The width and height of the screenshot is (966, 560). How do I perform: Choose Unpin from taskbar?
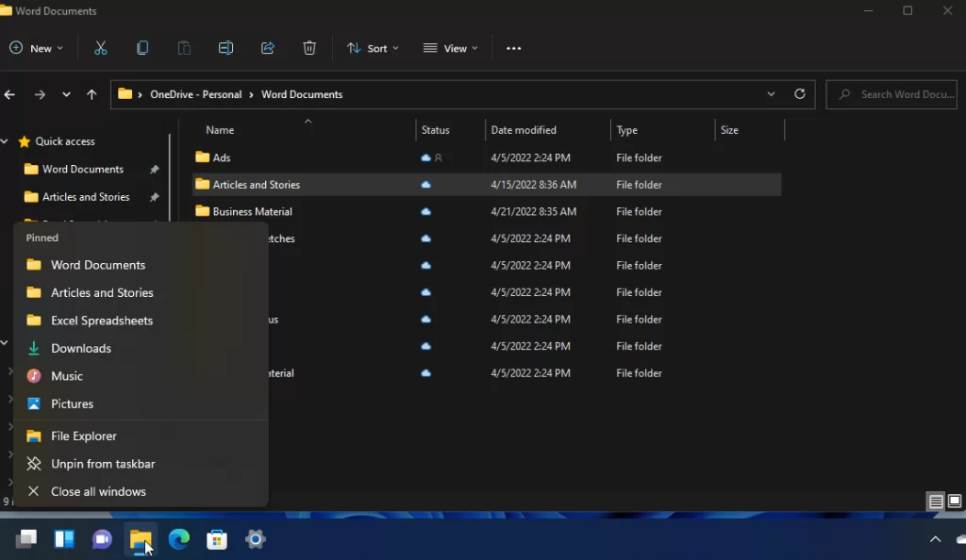point(103,464)
